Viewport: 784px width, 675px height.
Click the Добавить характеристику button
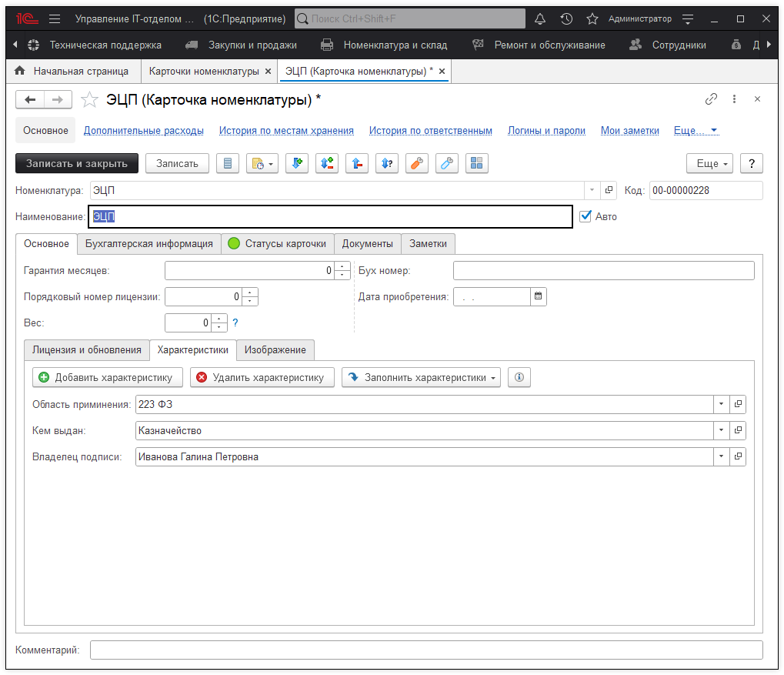point(108,377)
